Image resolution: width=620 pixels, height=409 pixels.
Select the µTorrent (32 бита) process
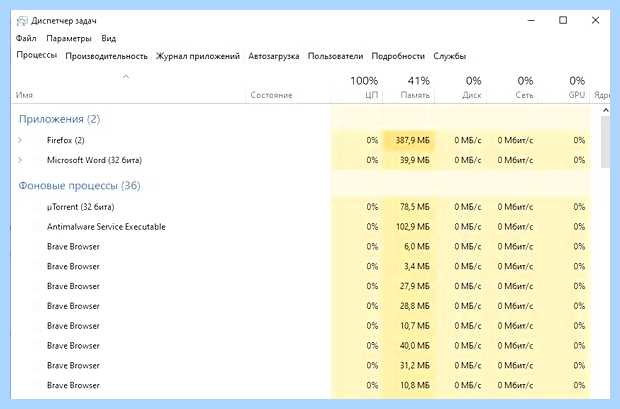(x=302, y=207)
